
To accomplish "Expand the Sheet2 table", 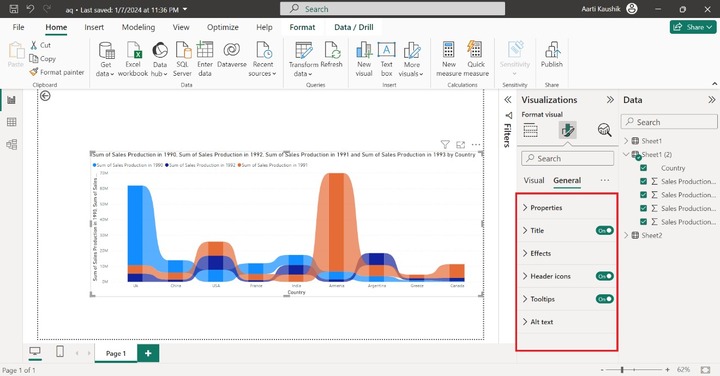I will 626,235.
